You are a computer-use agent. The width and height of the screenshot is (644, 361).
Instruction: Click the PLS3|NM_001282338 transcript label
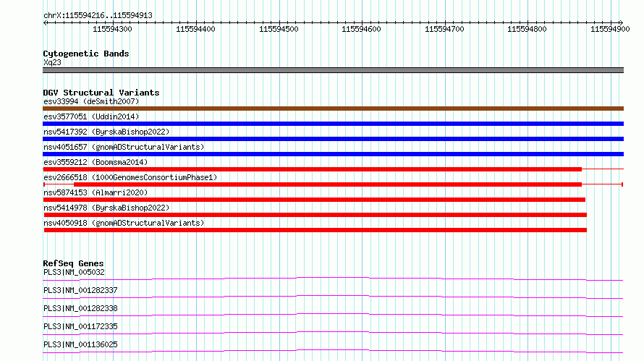(80, 308)
